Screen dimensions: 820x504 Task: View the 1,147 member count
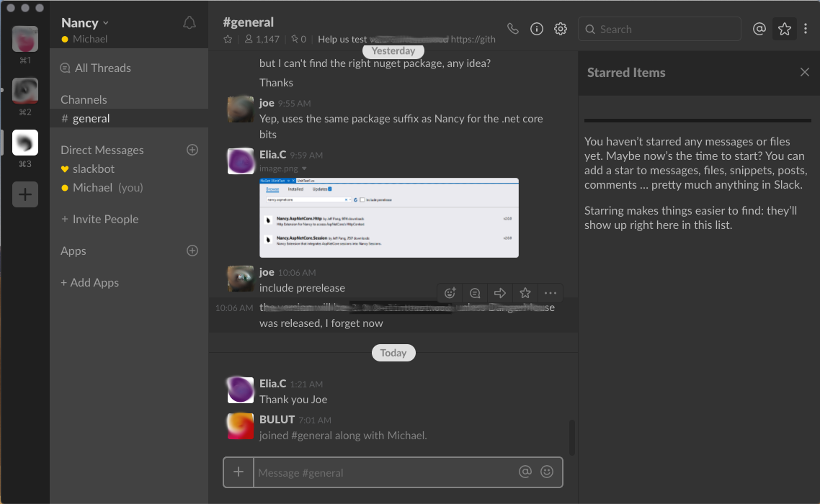pyautogui.click(x=262, y=39)
